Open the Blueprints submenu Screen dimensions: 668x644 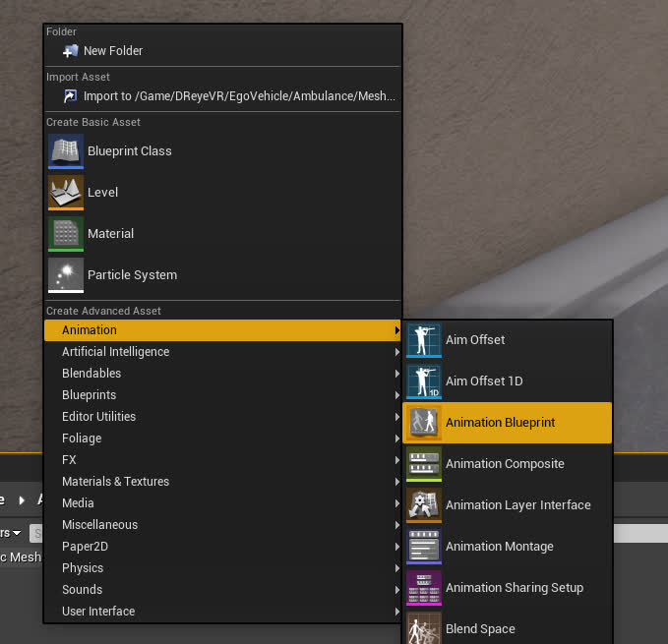tap(89, 395)
